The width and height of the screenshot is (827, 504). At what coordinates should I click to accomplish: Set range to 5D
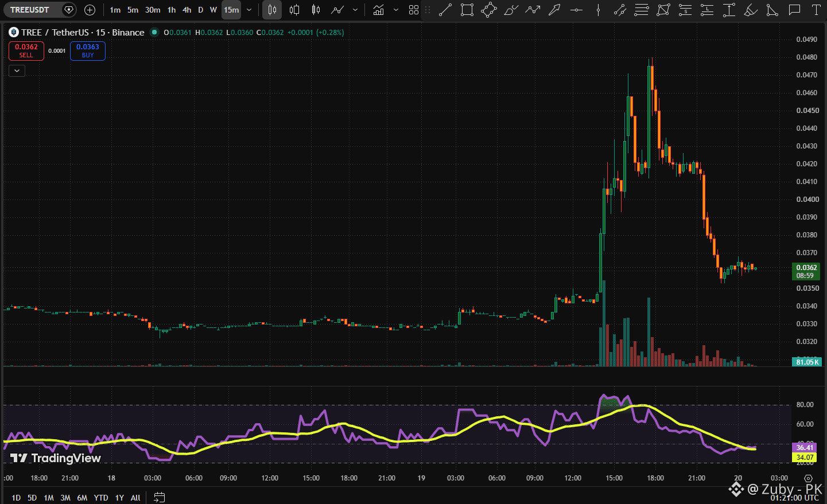(32, 498)
